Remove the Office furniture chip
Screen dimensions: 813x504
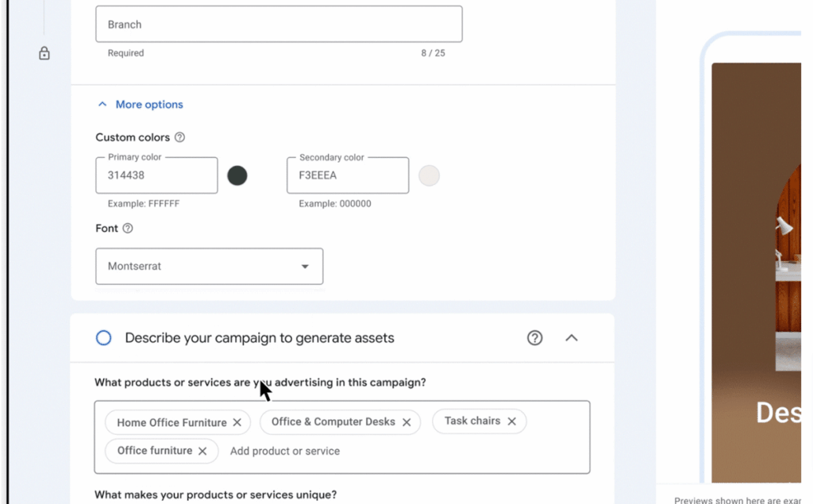202,451
